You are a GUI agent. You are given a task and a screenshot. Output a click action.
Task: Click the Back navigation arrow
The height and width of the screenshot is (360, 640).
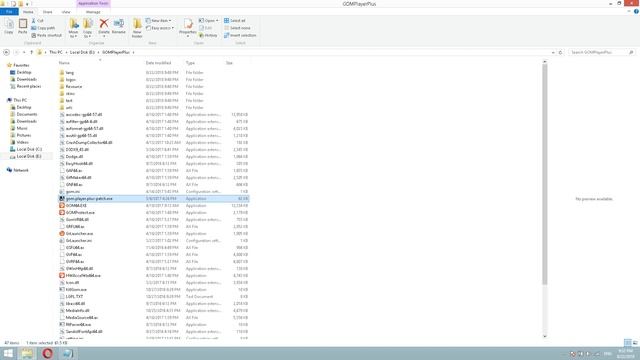[6, 52]
